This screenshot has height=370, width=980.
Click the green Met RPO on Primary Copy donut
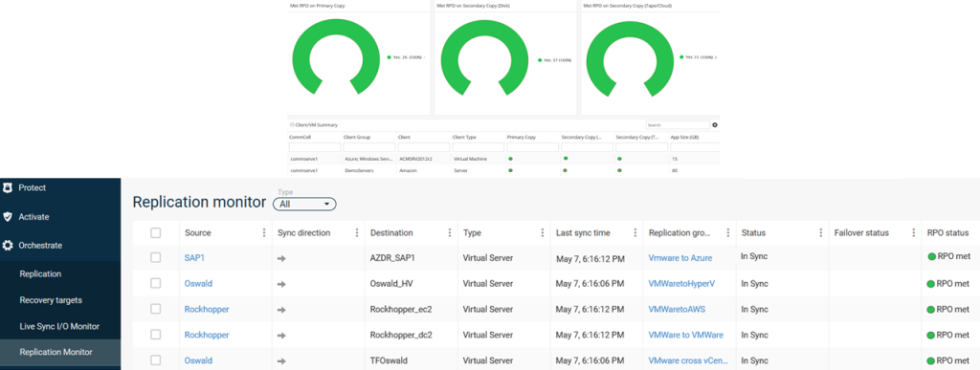click(x=333, y=58)
